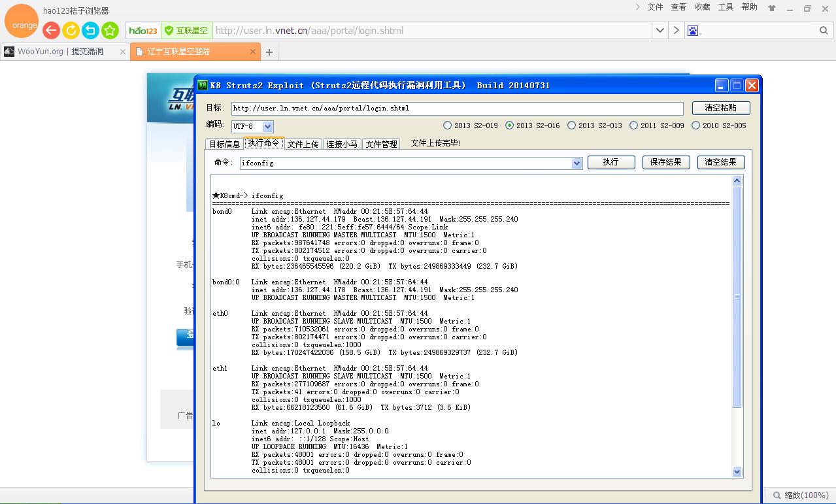This screenshot has height=504, width=836.
Task: Select the 2013 S2-013 radio option
Action: click(594, 126)
